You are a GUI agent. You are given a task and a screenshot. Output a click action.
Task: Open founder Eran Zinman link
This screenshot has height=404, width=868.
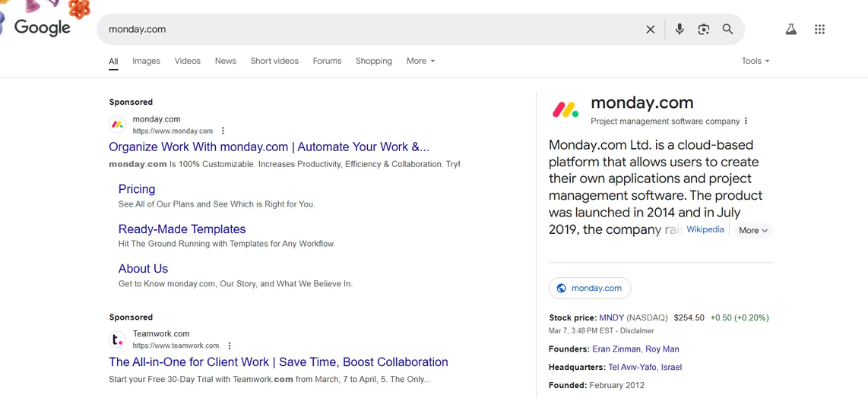point(616,349)
